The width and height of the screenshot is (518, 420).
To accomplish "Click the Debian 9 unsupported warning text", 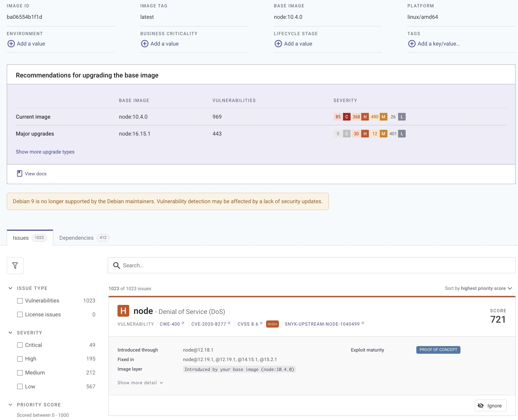I will pos(168,201).
